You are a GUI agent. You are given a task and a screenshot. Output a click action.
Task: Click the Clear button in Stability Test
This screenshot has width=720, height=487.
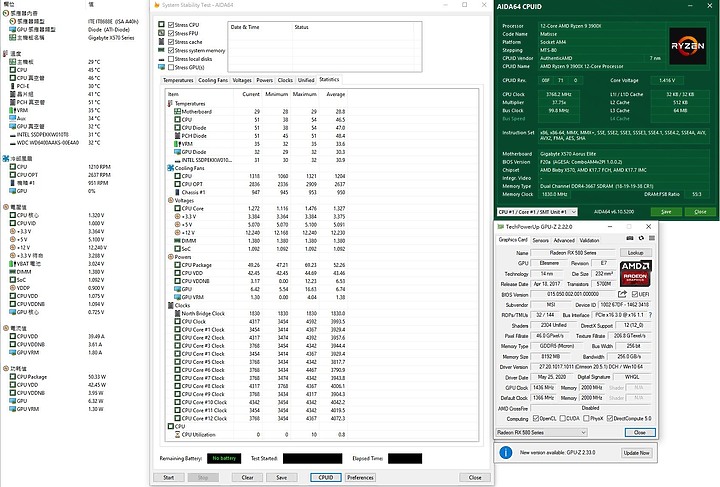click(x=248, y=478)
